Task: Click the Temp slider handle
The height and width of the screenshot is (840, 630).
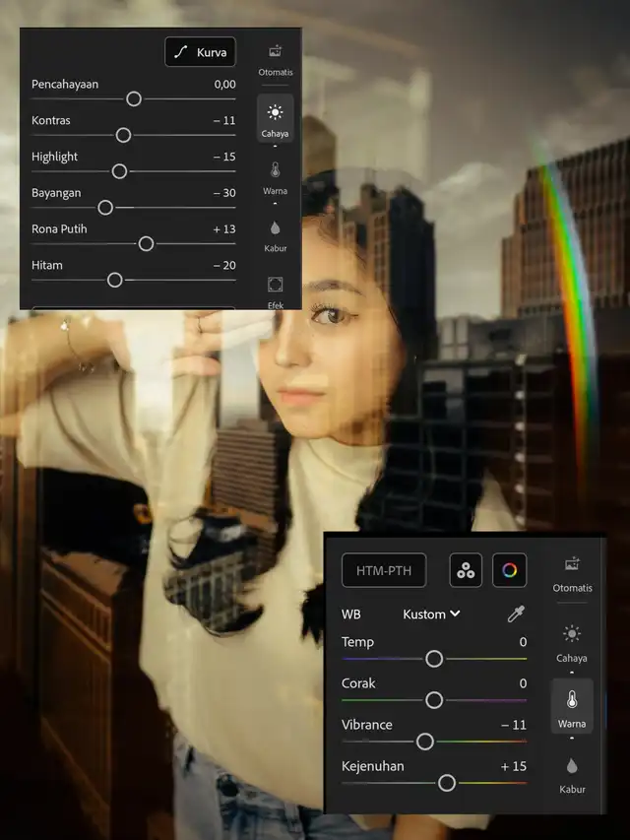Action: point(434,659)
